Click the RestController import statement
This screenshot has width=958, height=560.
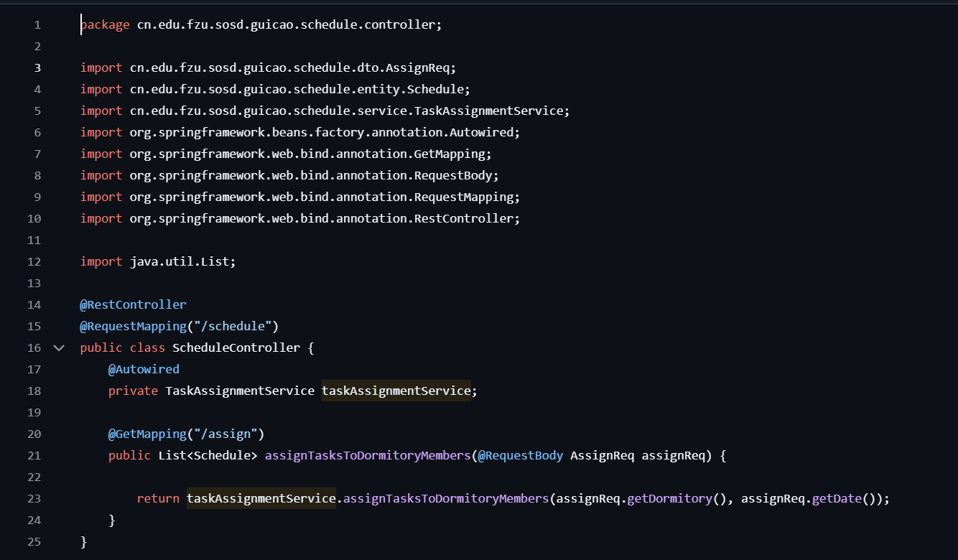click(x=300, y=218)
